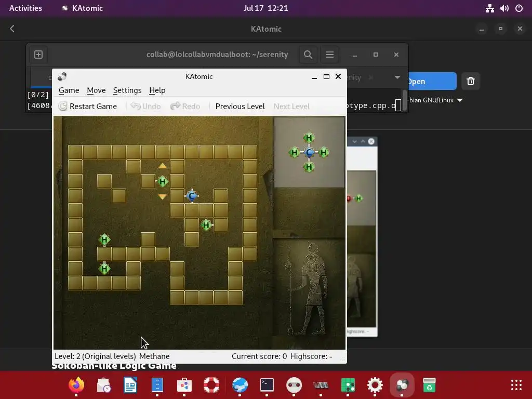Open the Writer document app in dock

130,385
